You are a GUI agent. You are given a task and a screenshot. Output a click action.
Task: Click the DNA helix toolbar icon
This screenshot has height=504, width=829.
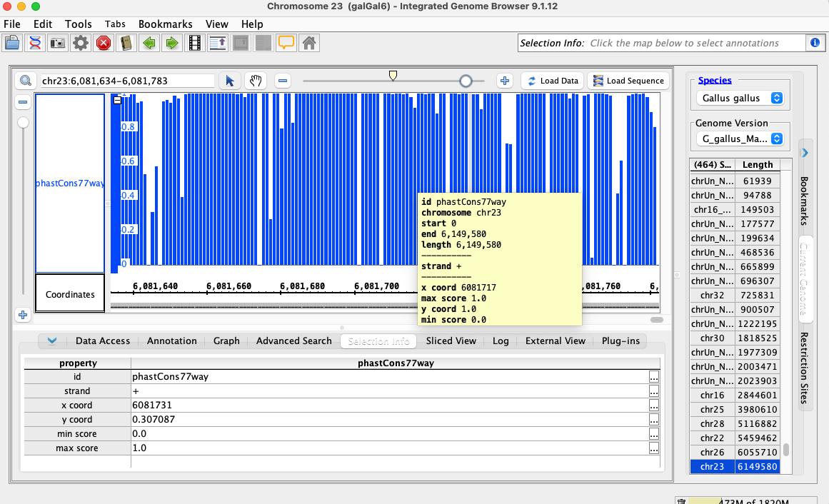34,43
